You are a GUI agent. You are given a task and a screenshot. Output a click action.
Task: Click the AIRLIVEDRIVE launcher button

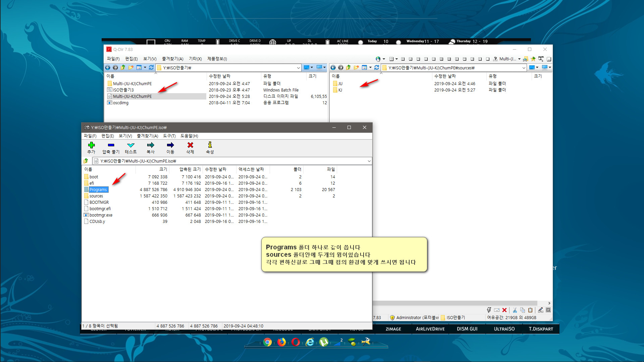click(430, 329)
